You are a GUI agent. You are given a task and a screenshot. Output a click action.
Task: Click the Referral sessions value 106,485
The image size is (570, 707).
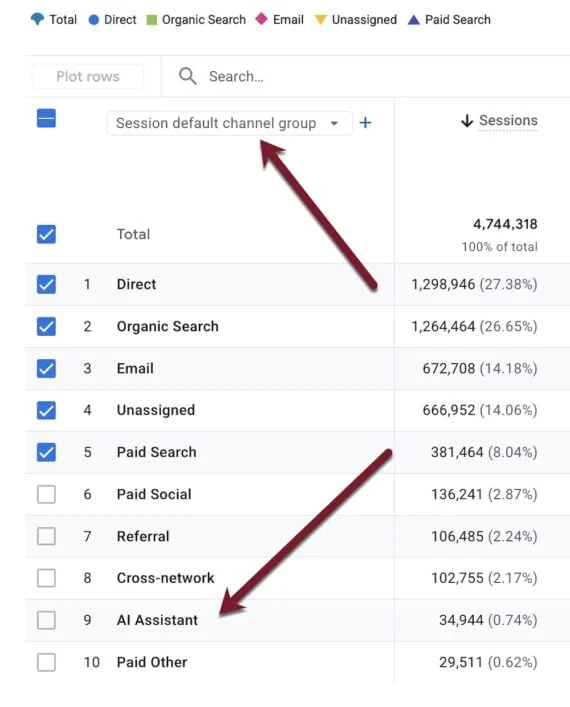457,536
